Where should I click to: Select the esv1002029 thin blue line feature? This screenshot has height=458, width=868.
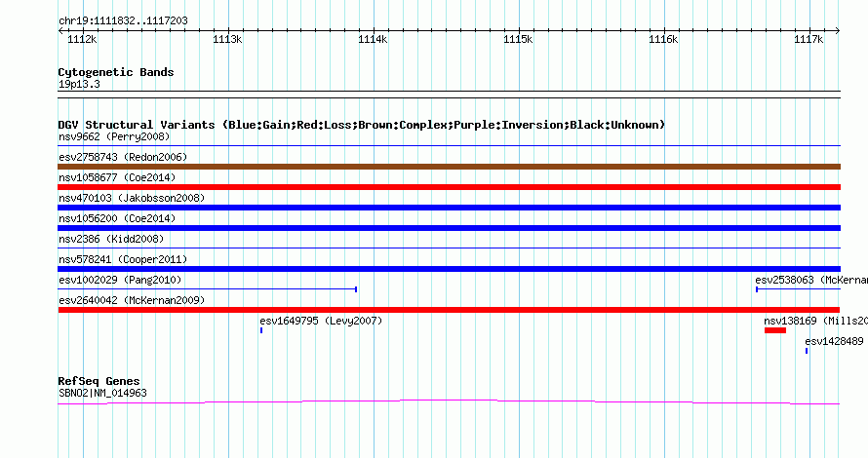pos(208,288)
